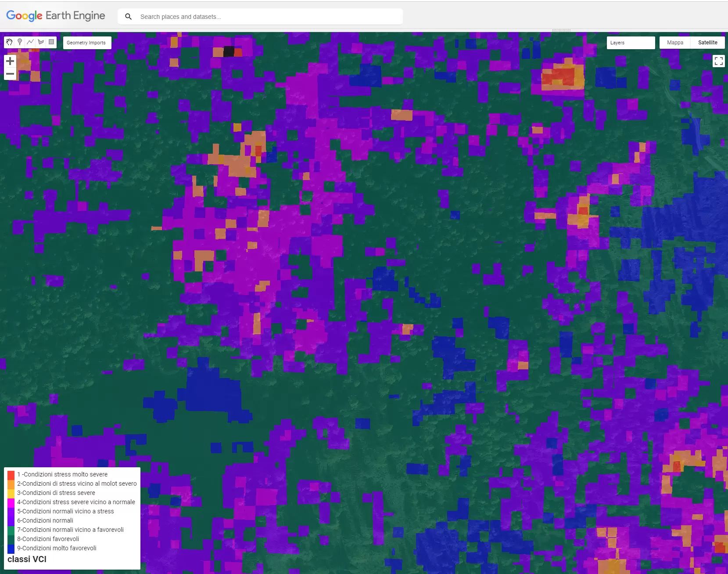Select the draw line tool
728x574 pixels.
(x=30, y=42)
